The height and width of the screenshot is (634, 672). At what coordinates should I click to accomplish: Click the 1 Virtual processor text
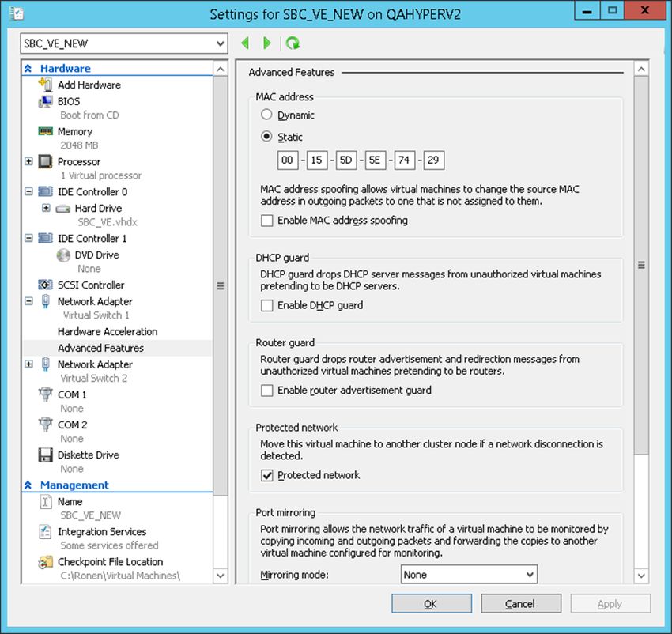coord(101,175)
